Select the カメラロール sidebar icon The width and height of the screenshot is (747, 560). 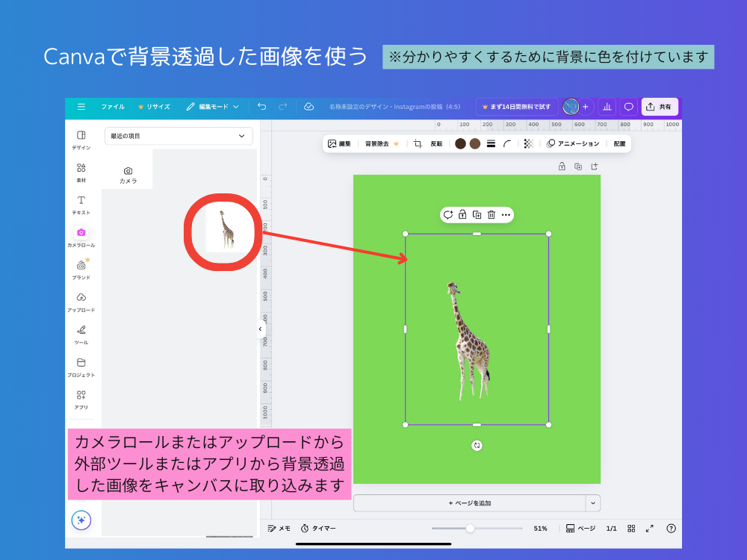pos(81,233)
